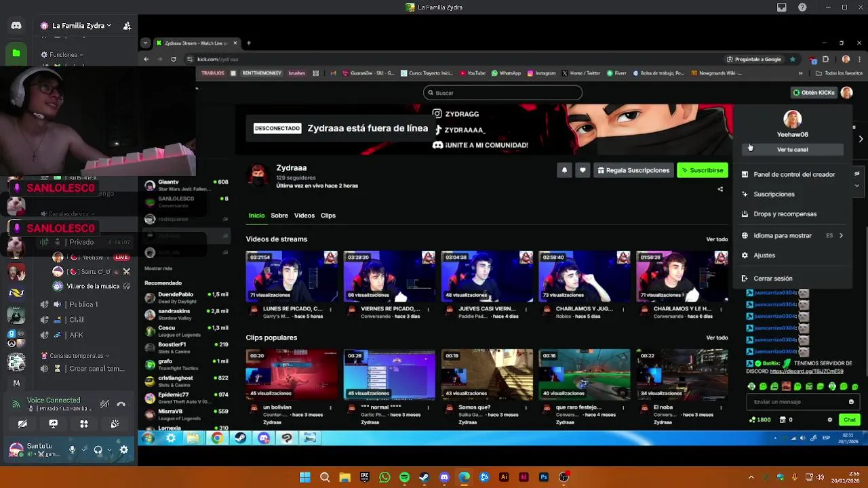868x488 pixels.
Task: Open the tab search dropdown arrow in Chrome
Action: (145, 43)
